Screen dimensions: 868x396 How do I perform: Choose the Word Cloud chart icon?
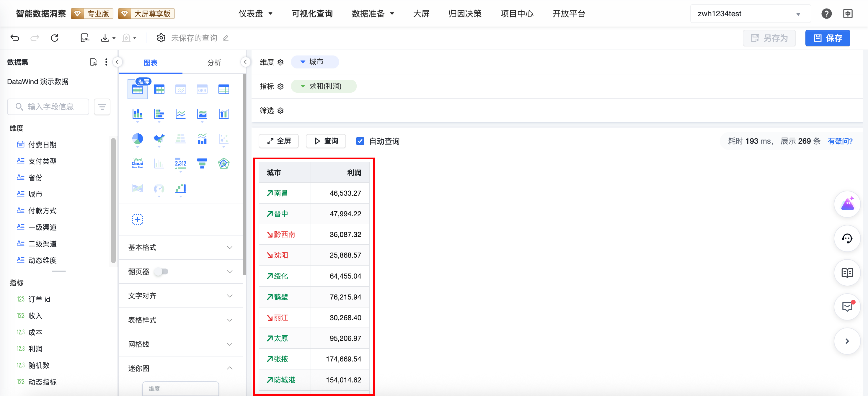coord(137,163)
